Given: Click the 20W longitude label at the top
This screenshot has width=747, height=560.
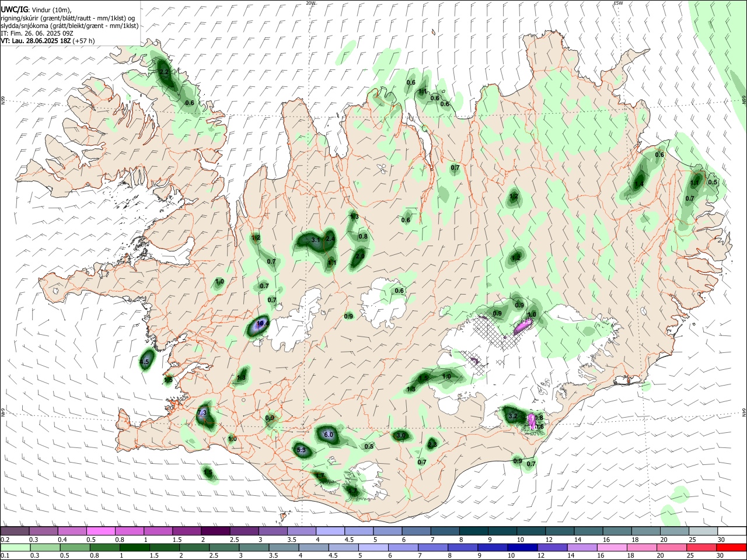Looking at the screenshot, I should click(x=310, y=3).
